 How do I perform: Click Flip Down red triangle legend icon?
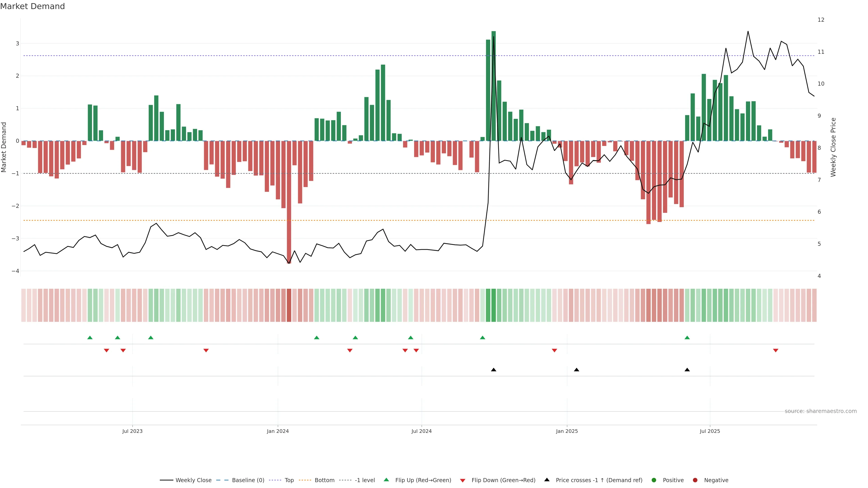[463, 481]
